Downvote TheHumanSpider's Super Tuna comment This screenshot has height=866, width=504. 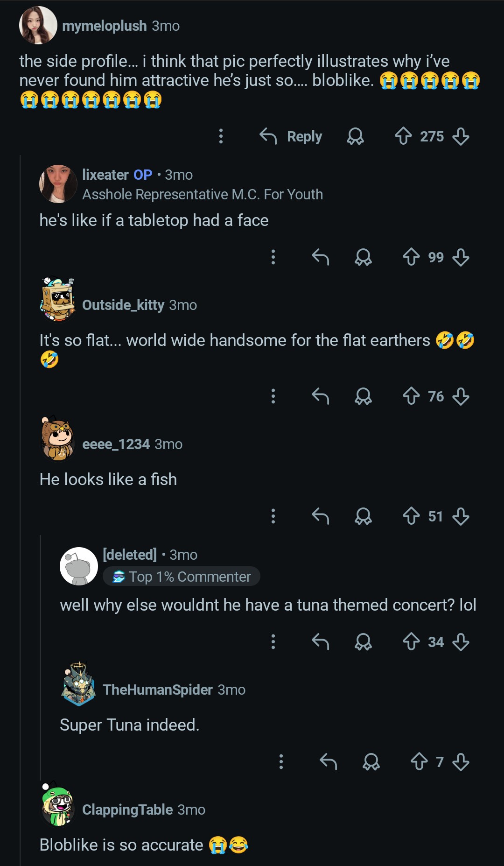point(461,762)
